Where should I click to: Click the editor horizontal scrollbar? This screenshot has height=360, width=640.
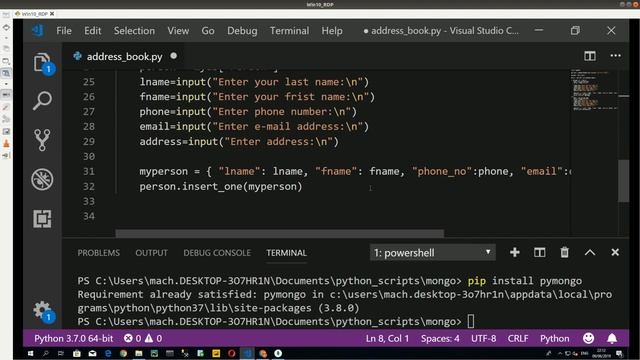tap(280, 233)
